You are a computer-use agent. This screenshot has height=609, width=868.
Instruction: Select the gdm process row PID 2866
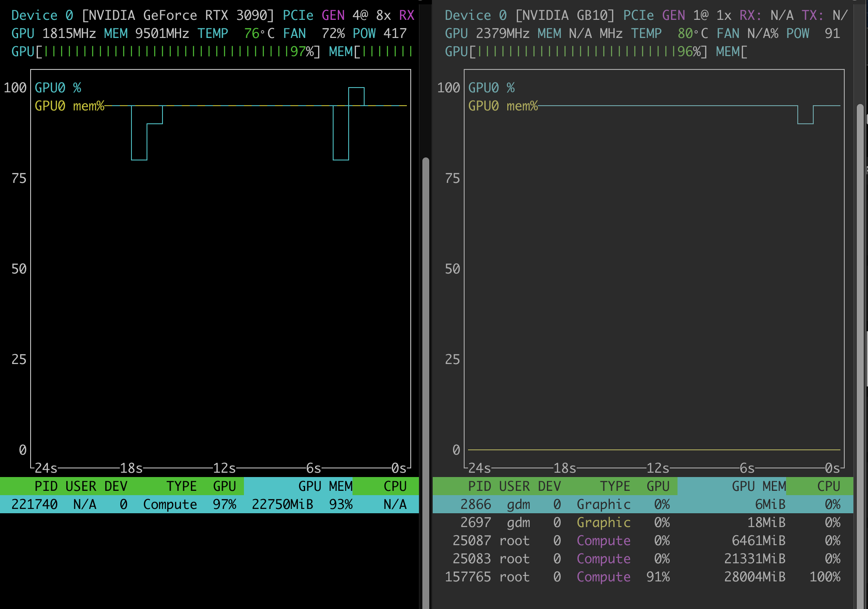643,504
